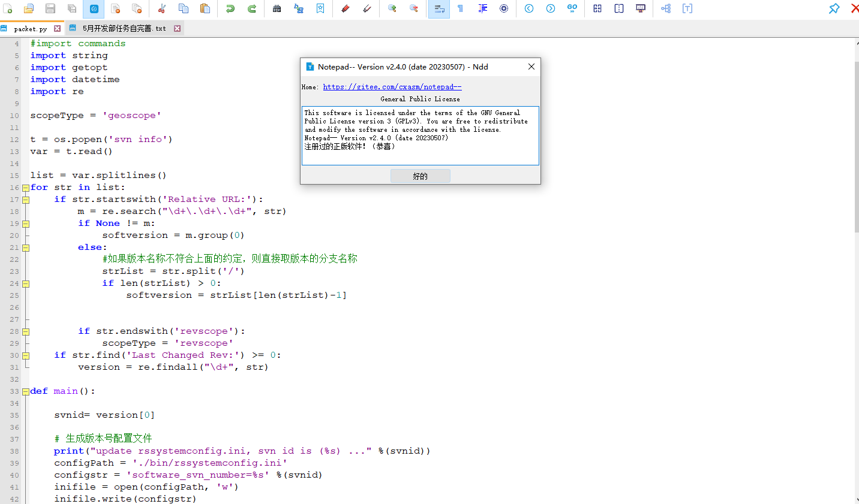
Task: Click the scrollbar down arrow
Action: point(856,499)
